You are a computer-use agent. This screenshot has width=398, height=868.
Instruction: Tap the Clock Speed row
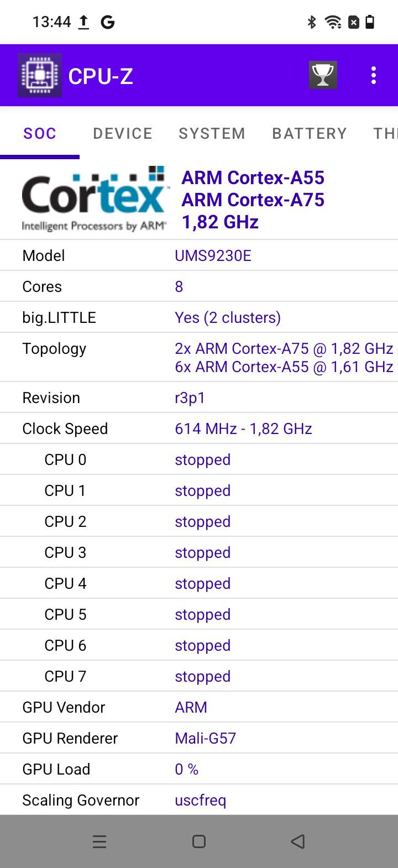coord(199,428)
